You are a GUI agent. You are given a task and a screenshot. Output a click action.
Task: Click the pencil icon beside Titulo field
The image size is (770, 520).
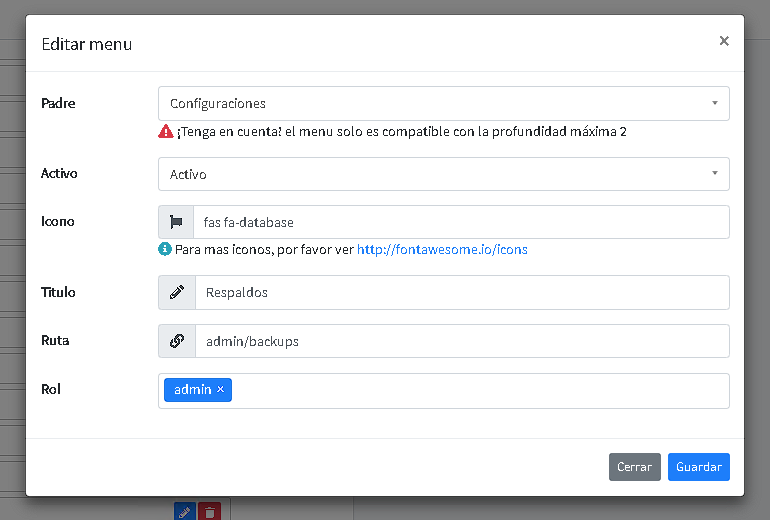(x=177, y=293)
